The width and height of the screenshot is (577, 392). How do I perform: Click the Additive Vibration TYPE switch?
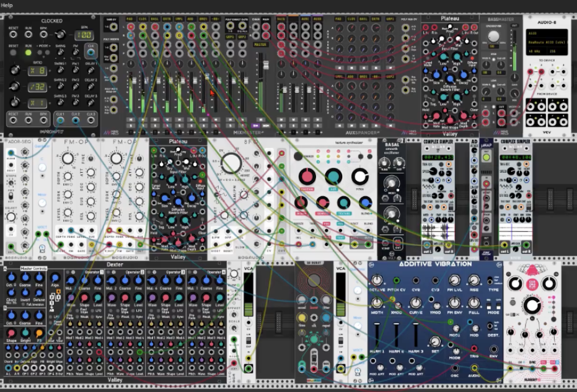coord(490,281)
